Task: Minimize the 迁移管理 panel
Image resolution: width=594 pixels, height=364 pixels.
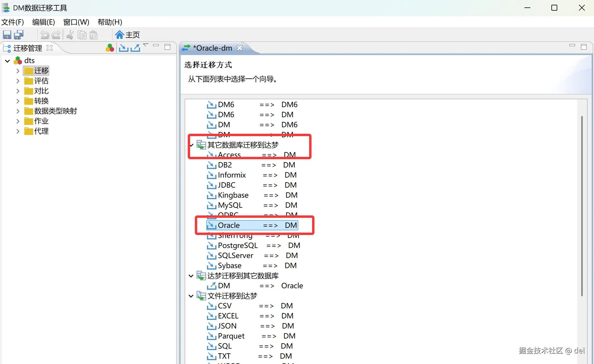Action: (x=156, y=46)
